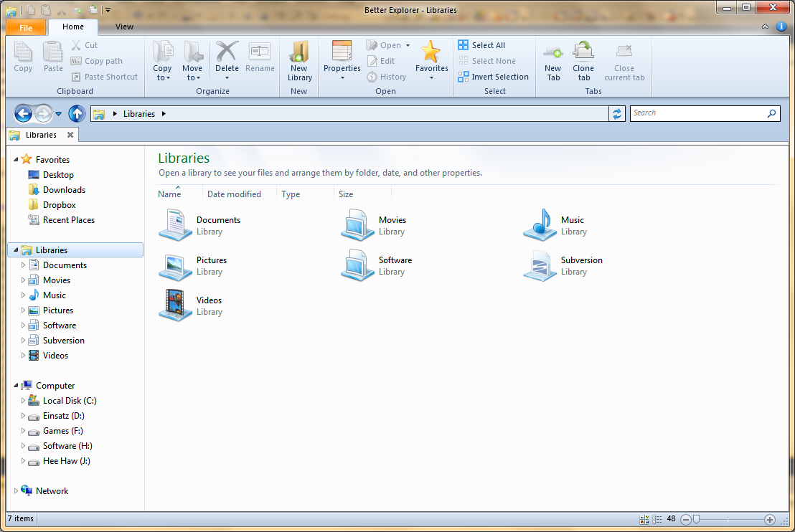
Task: Expand Local Disk (C:) under Computer
Action: pyautogui.click(x=22, y=400)
